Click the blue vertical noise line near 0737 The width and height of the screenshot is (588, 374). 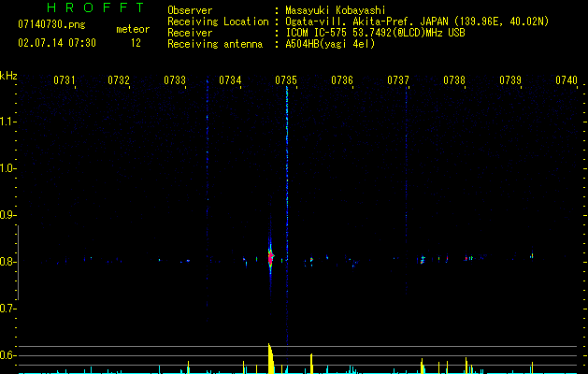406,190
